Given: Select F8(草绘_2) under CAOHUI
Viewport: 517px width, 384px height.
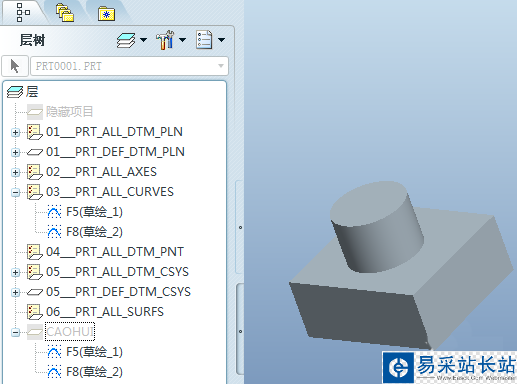Looking at the screenshot, I should tap(94, 372).
